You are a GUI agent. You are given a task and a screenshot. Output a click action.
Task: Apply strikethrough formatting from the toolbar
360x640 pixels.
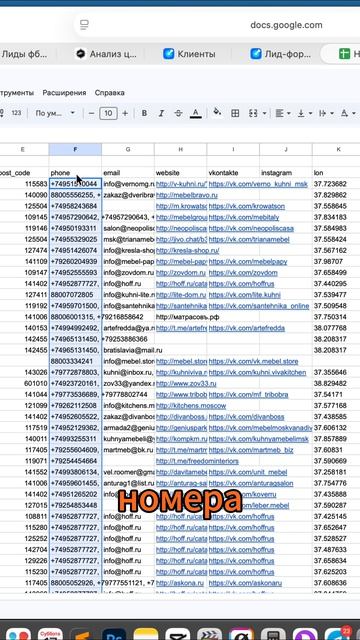click(x=178, y=113)
